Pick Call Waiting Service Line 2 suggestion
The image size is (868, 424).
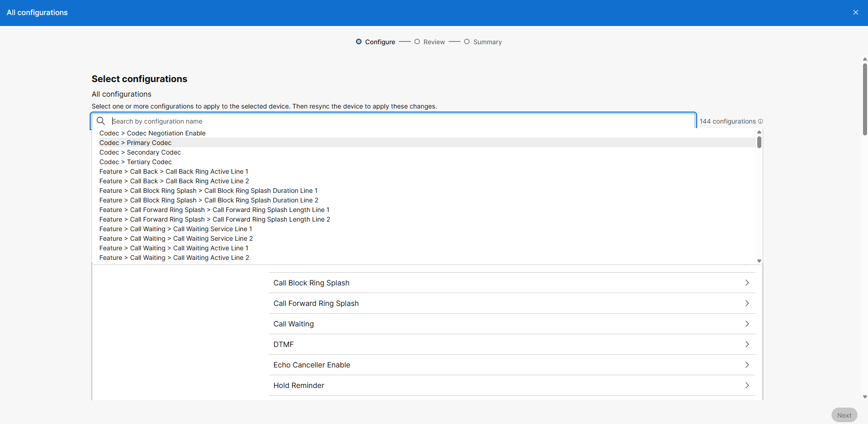[x=176, y=238]
